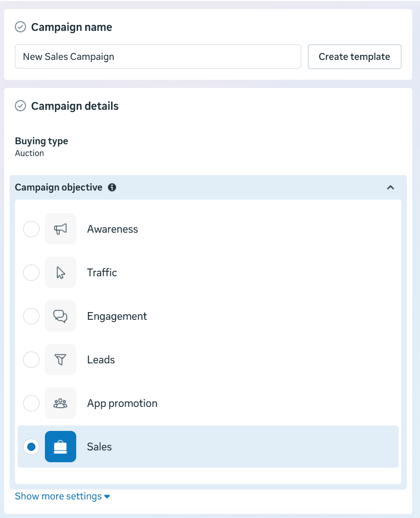Select the Sales radio button
Screen dimensions: 420x518
point(31,447)
